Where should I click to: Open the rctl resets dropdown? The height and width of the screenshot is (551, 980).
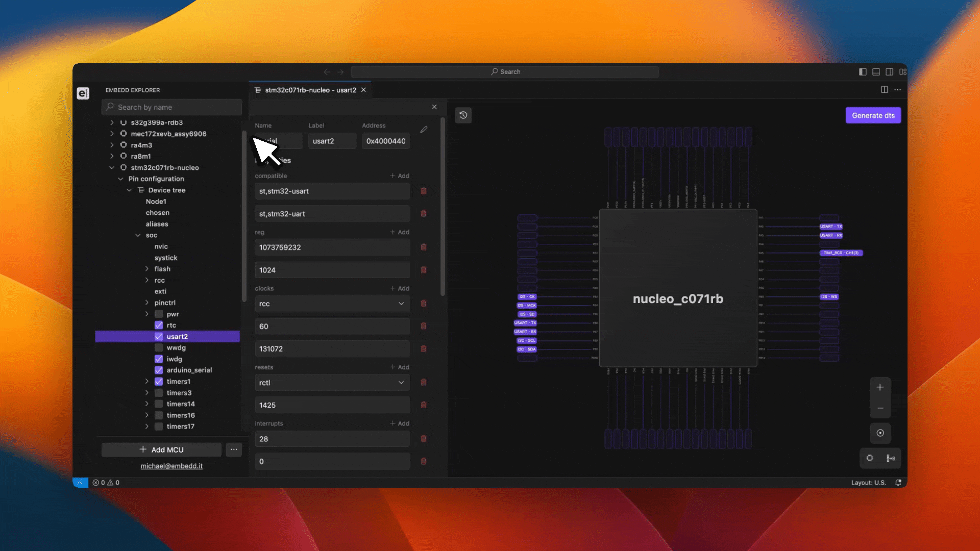[x=332, y=383]
